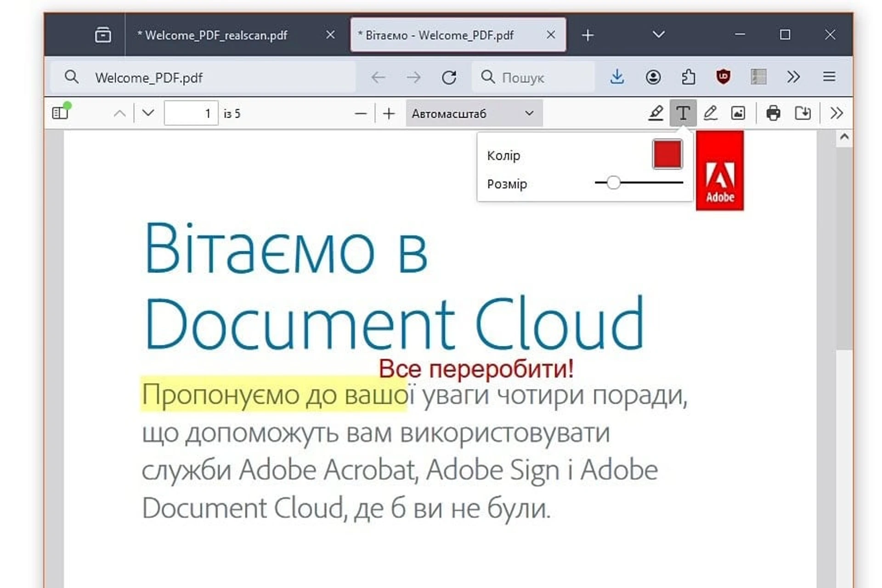Click the vertical scrollbar thumb
Screen dimensions: 882x588
(844, 248)
